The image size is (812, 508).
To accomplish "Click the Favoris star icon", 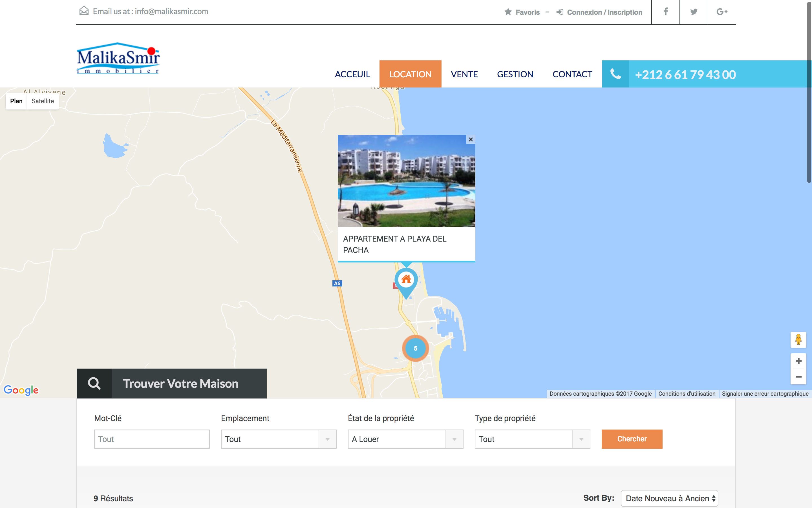I will click(x=508, y=12).
